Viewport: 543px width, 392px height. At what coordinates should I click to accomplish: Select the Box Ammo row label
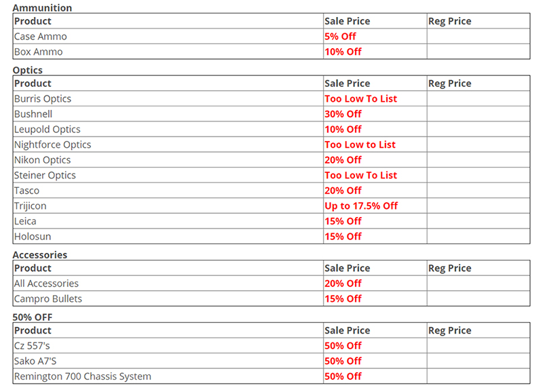[x=39, y=52]
